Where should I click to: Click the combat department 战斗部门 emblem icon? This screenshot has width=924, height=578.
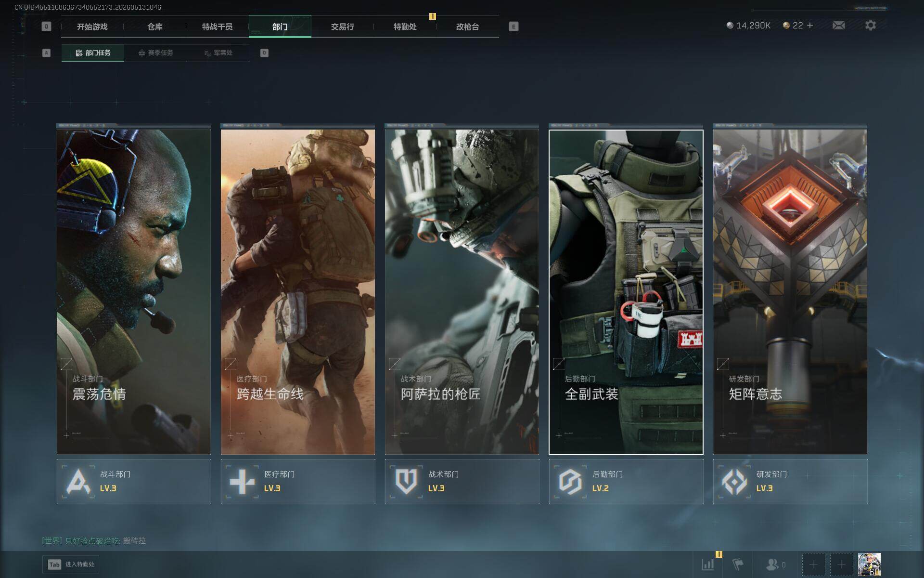[78, 481]
